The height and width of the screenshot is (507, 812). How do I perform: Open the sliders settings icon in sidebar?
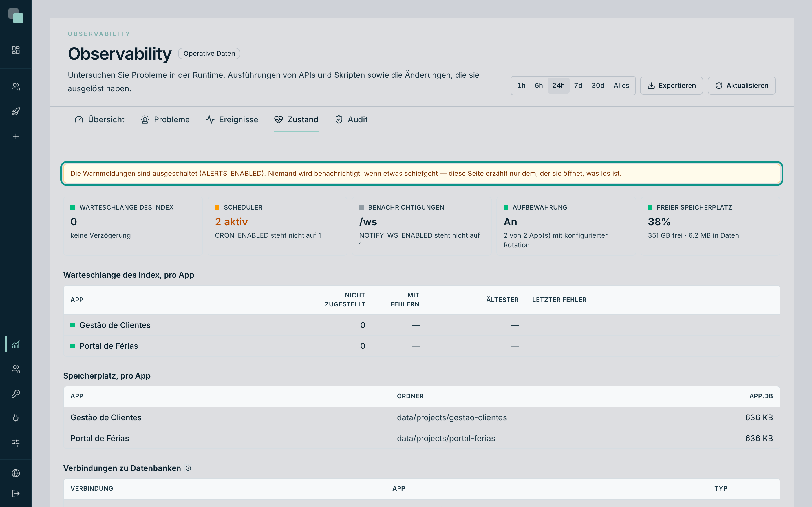pos(16,443)
